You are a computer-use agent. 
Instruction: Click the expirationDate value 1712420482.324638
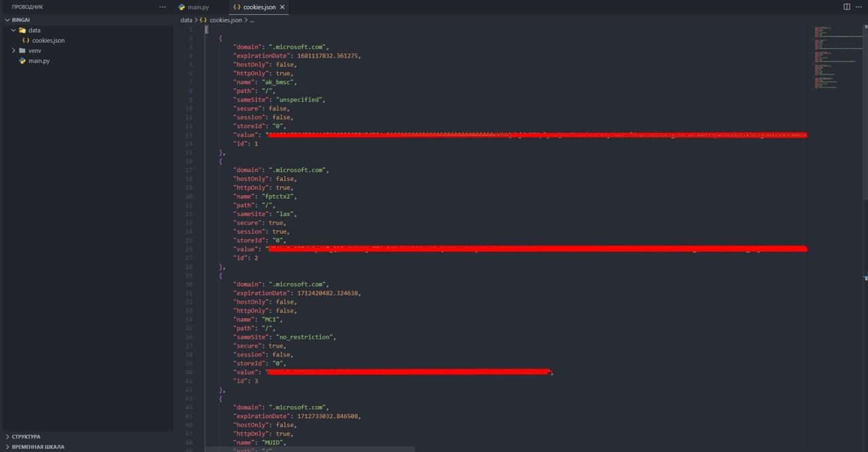click(x=329, y=293)
